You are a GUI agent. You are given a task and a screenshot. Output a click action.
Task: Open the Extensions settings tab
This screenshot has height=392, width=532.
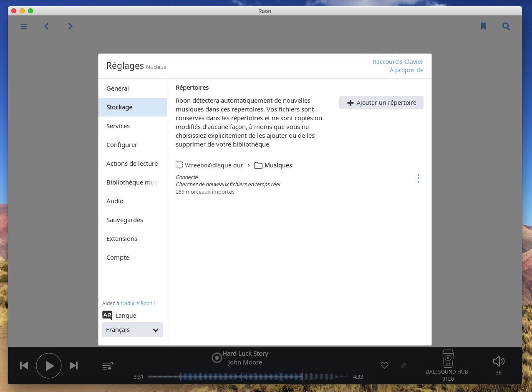[x=133, y=239]
